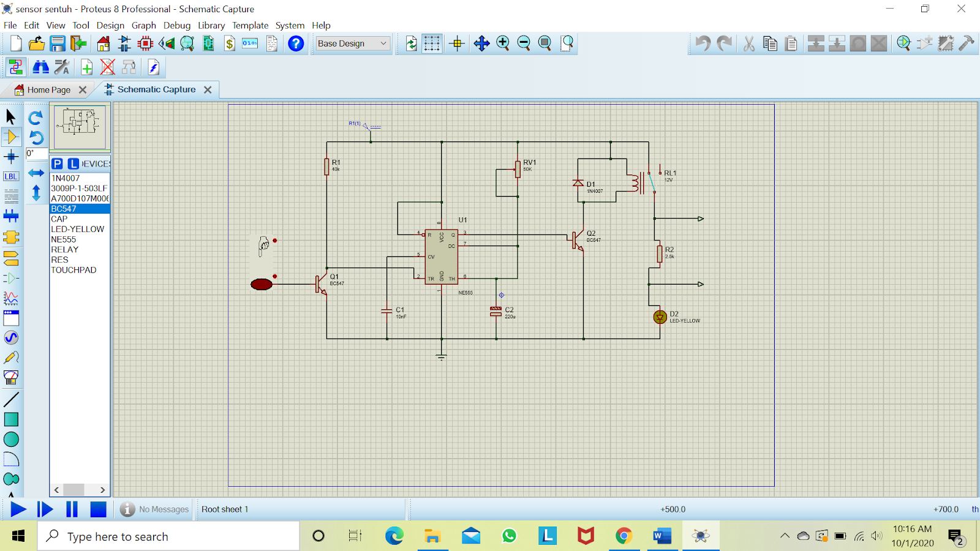Click the Electrical Rules Check lightning icon
This screenshot has width=980, height=551.
pos(154,67)
